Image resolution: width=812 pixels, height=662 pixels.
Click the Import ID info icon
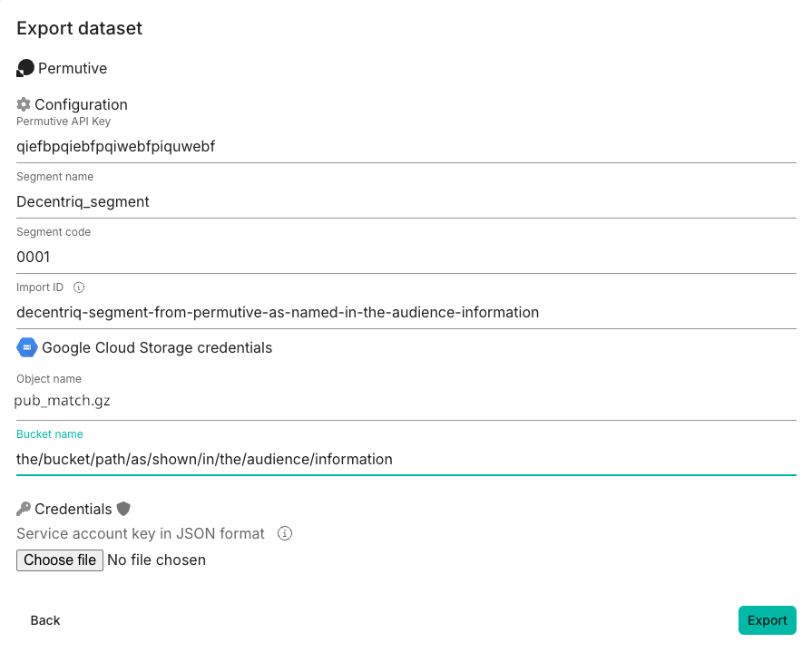pyautogui.click(x=79, y=287)
